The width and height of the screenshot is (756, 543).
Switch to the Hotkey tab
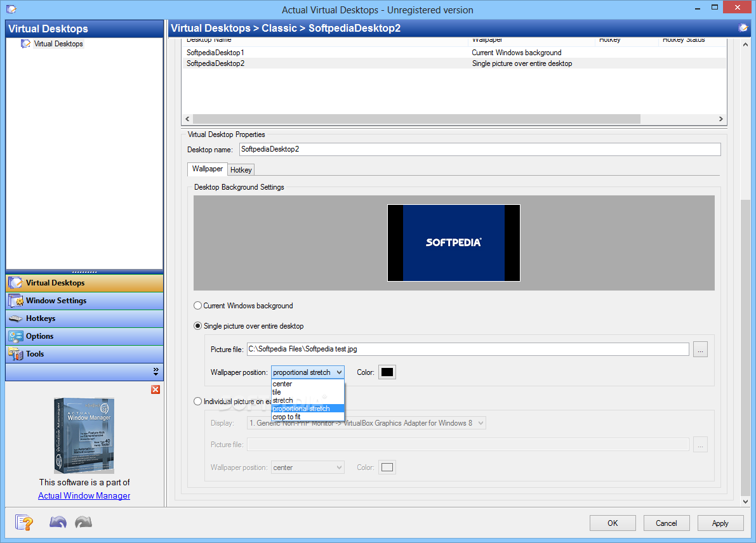(x=241, y=170)
